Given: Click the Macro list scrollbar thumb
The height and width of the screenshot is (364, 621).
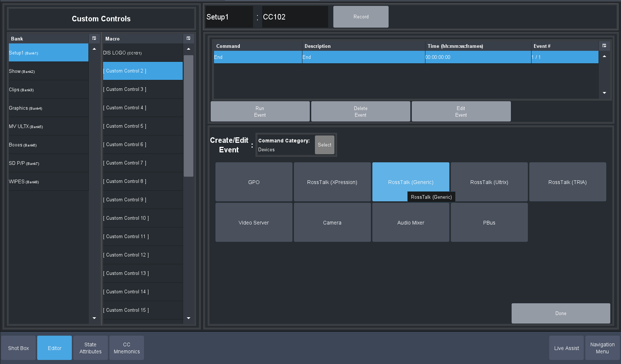Looking at the screenshot, I should pos(189,116).
